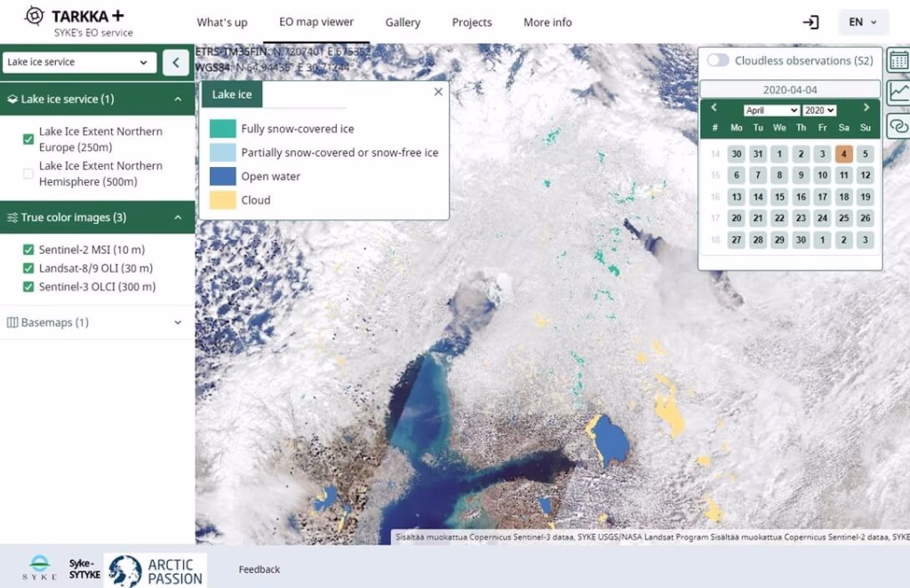
Task: Select April 8 in the calendar
Action: pyautogui.click(x=779, y=175)
